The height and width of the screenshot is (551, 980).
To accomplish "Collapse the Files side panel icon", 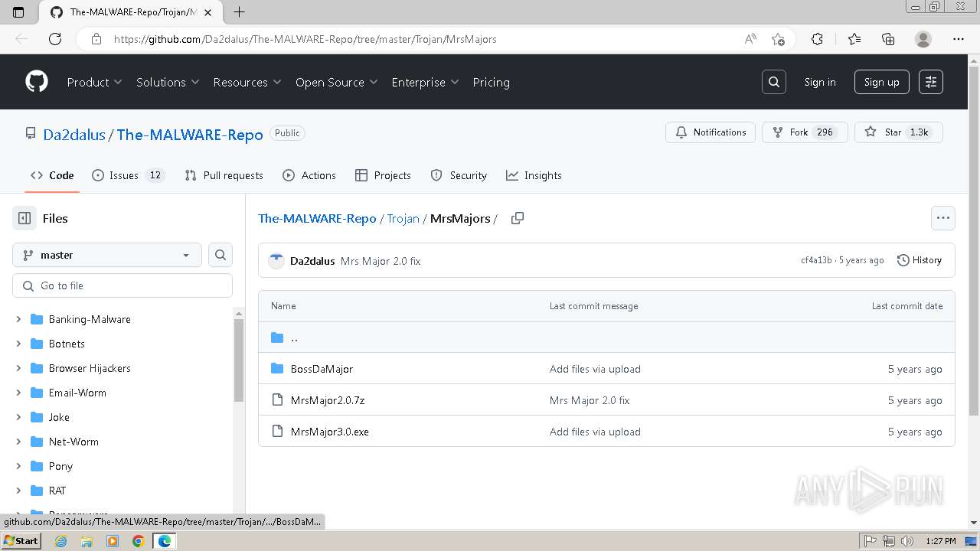I will coord(24,218).
